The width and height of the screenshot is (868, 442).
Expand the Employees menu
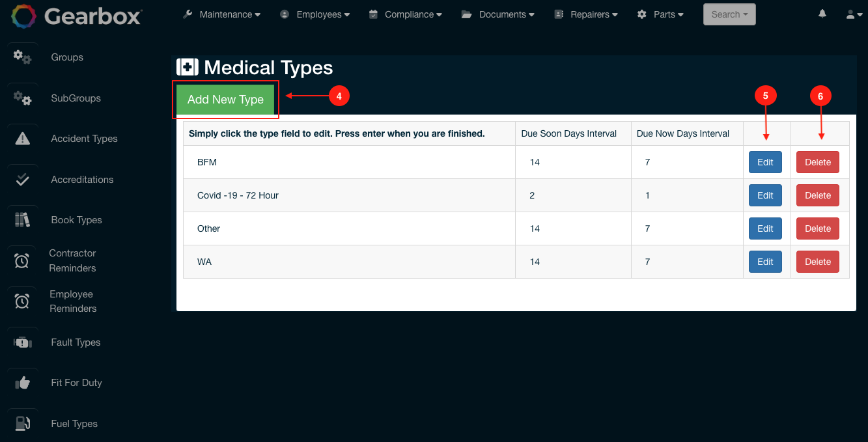(323, 14)
